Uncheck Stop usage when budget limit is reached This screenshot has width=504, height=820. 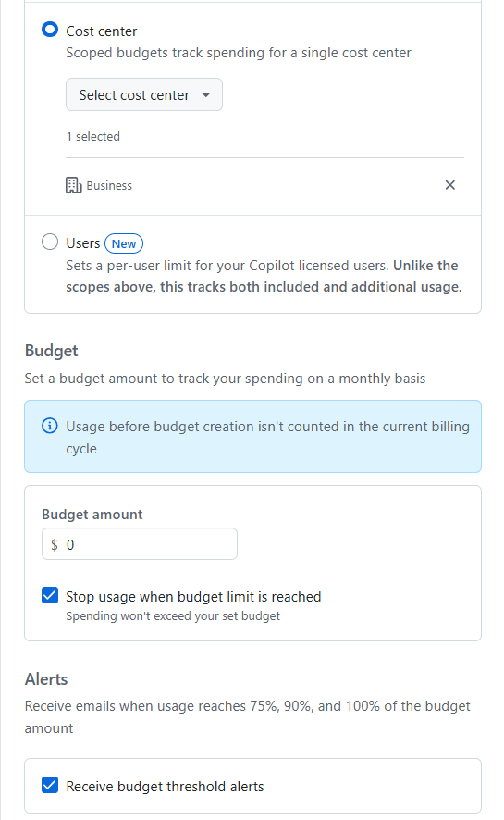pyautogui.click(x=50, y=595)
